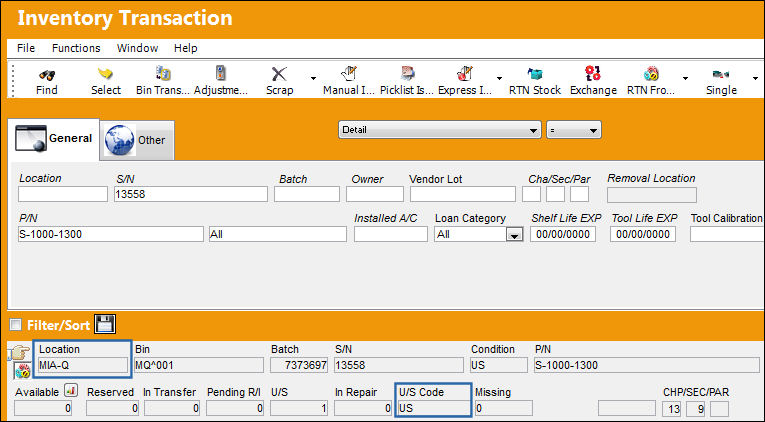Click the result Location value MIA-Q
The image size is (765, 422).
(x=83, y=365)
